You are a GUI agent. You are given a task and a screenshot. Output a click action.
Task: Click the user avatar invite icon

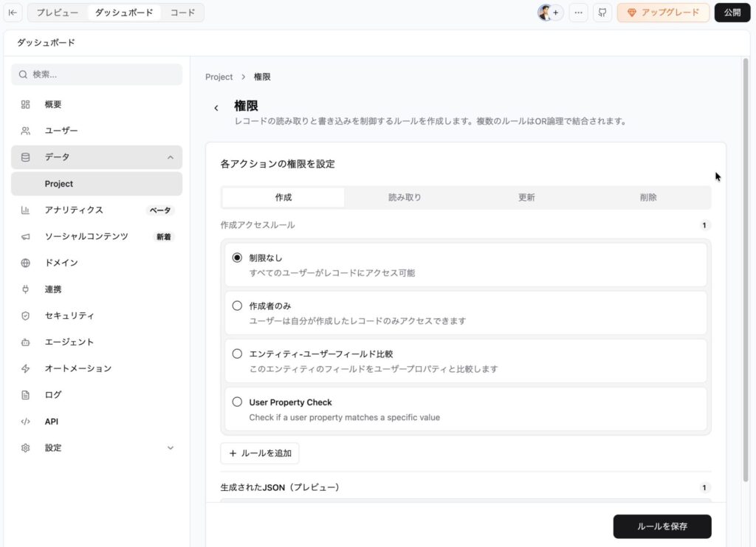(x=549, y=13)
